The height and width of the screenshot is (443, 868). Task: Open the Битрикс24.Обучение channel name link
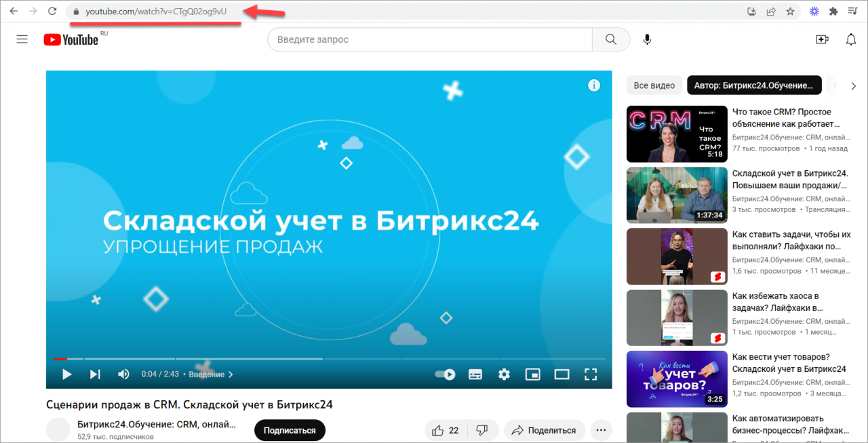(157, 425)
